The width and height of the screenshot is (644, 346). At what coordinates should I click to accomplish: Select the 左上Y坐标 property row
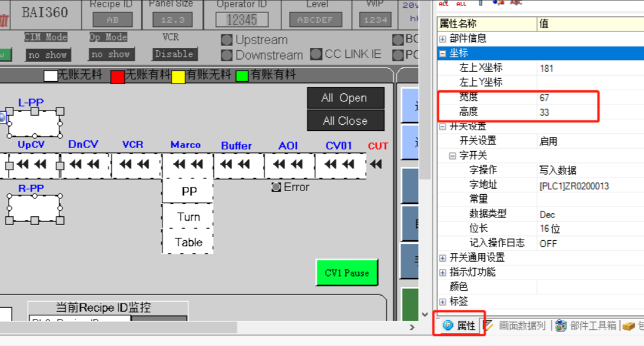(x=541, y=82)
